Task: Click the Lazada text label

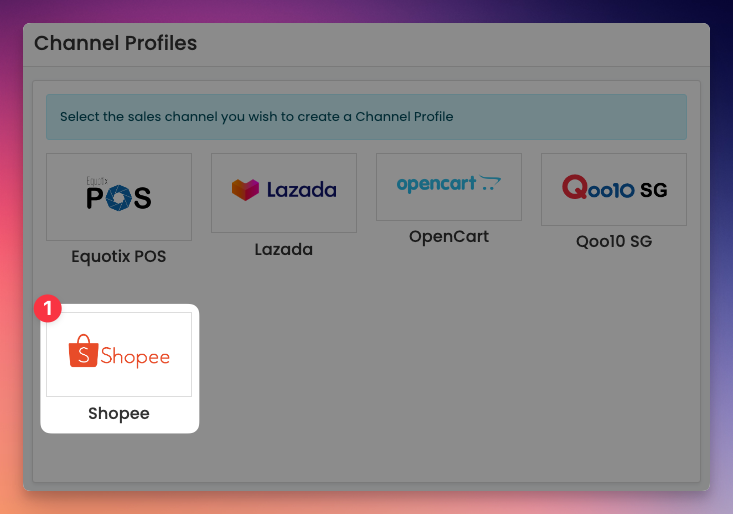Action: click(284, 250)
